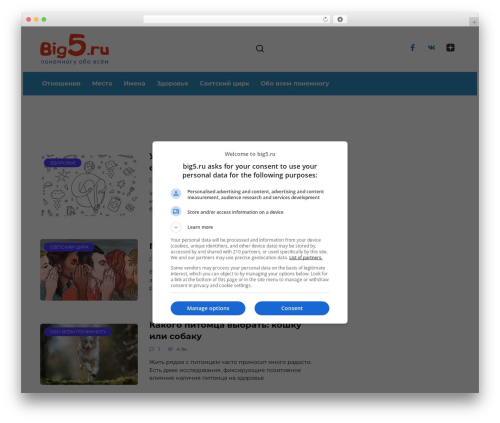Click the Big5.ru site logo
Viewport: 500px width, 423px height.
click(x=74, y=49)
